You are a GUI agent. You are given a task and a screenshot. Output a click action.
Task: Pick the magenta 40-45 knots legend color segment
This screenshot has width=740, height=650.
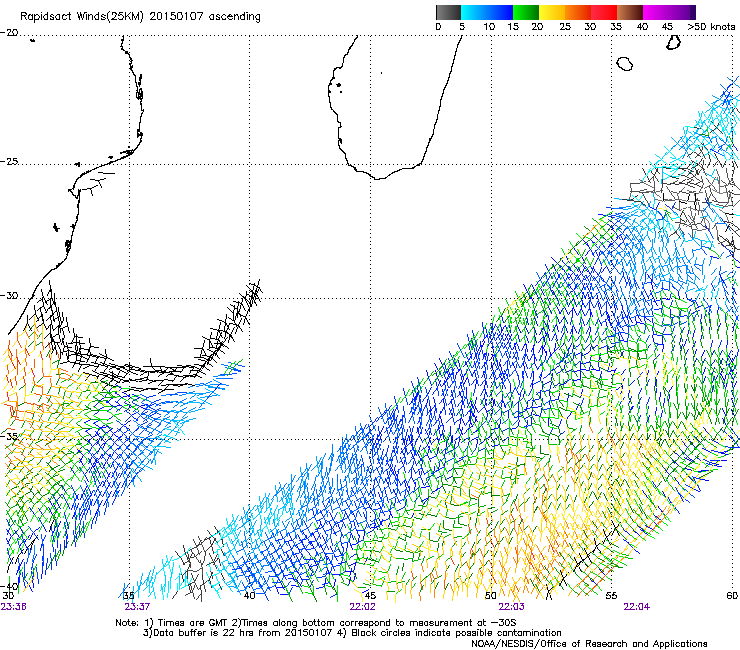[656, 12]
